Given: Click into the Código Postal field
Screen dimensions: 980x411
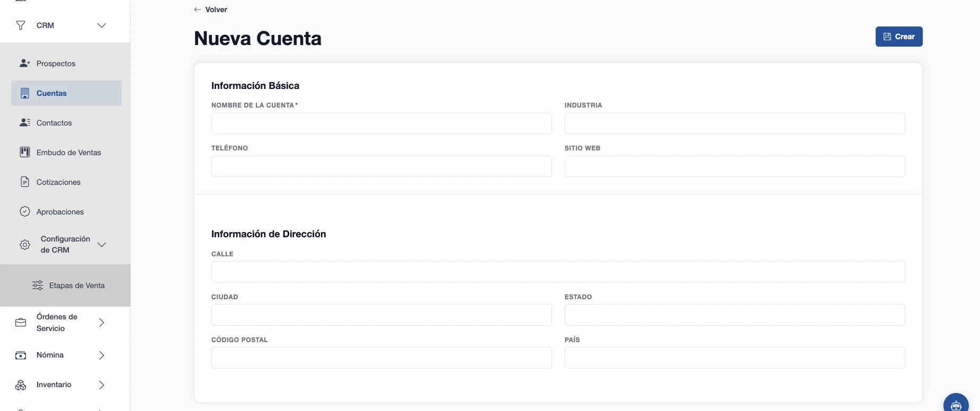Looking at the screenshot, I should (x=381, y=358).
